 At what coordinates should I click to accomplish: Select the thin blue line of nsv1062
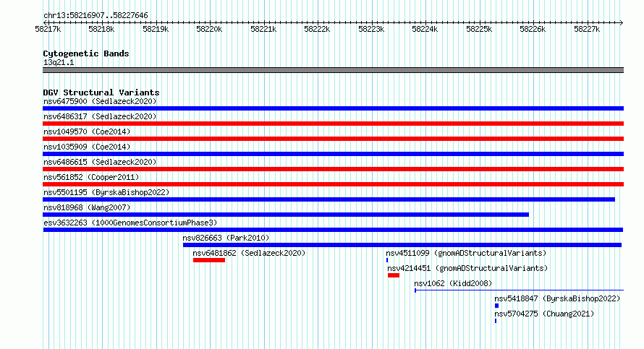coord(519,290)
